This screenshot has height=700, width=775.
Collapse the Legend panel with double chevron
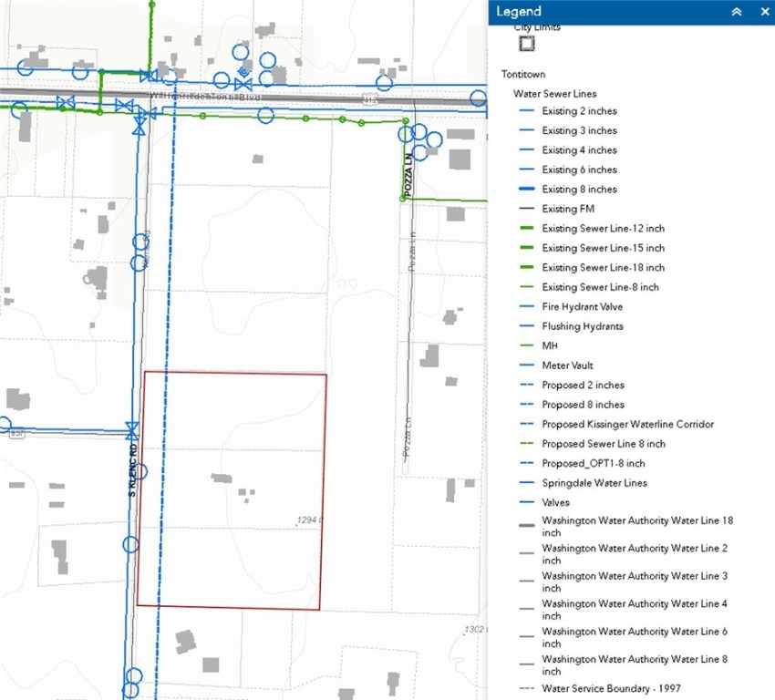[737, 12]
